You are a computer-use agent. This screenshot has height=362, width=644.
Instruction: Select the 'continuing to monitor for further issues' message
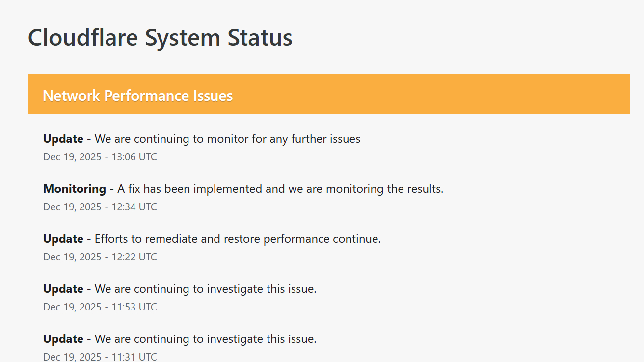pos(227,139)
